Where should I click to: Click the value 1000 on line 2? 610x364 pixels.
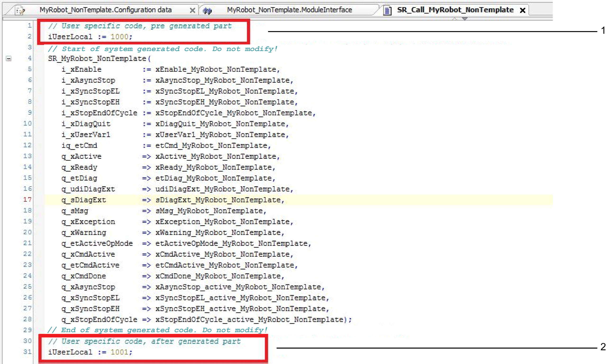point(119,37)
